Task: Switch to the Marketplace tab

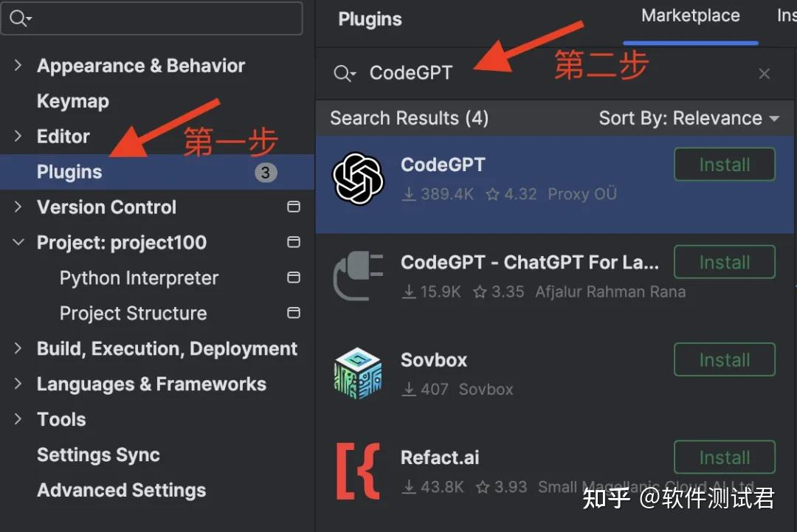Action: pyautogui.click(x=690, y=16)
